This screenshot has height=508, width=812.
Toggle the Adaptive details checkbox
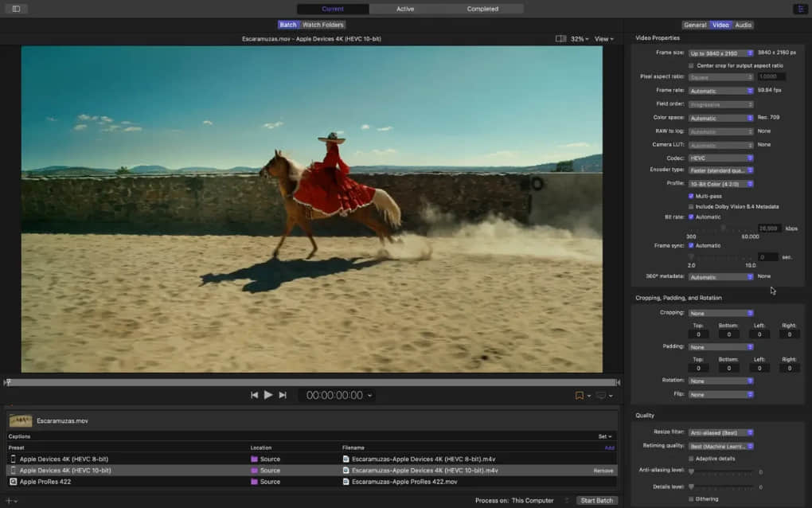(692, 459)
